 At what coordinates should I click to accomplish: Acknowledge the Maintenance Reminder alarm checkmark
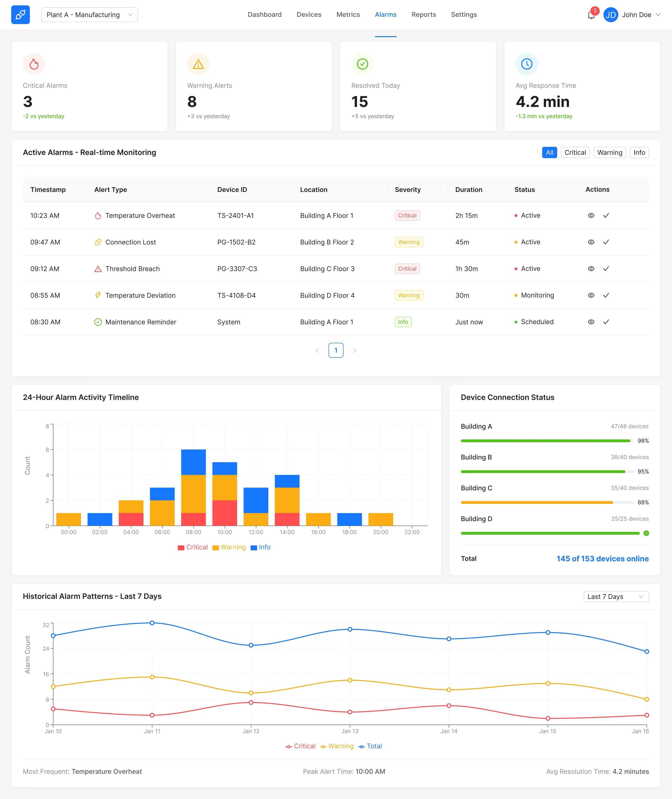pos(606,322)
